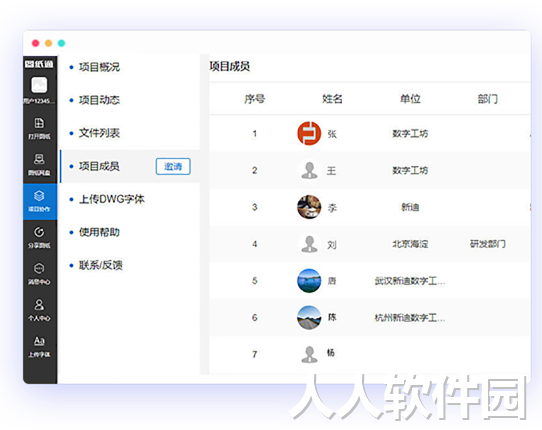
Task: Click the default avatar of member 杨
Action: [309, 354]
